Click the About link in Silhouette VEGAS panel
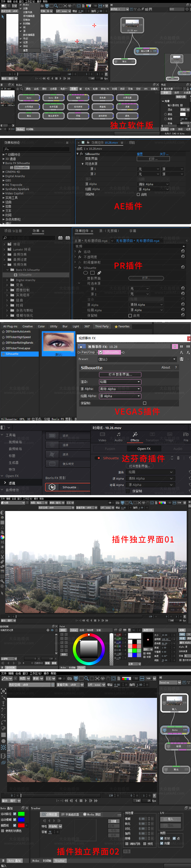The image size is (191, 868). pyautogui.click(x=165, y=367)
